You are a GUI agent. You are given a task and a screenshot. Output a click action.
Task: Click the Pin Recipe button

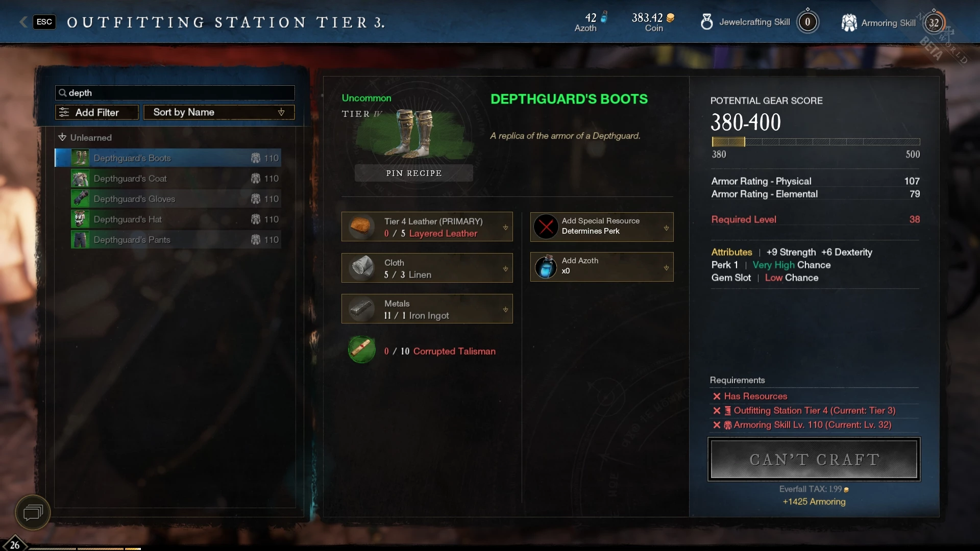pos(413,173)
